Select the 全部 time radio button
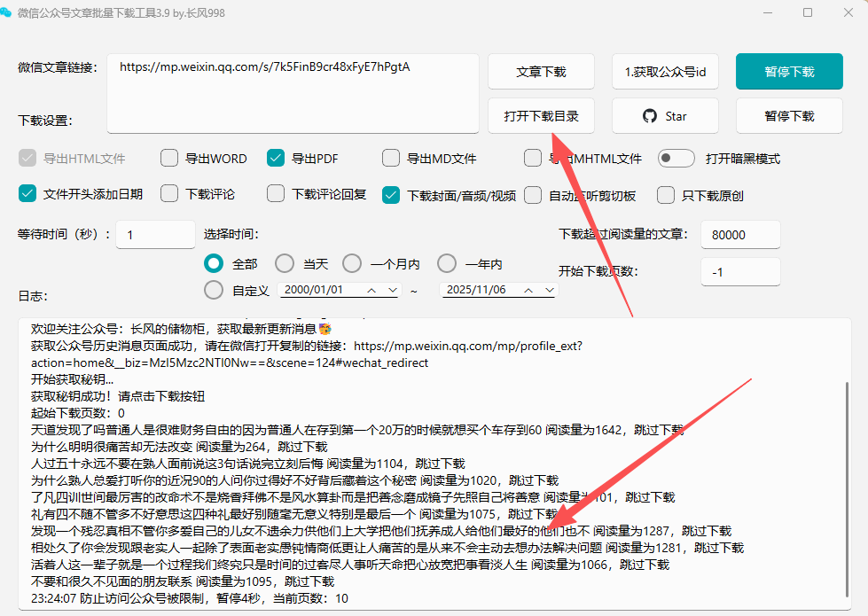 pos(214,263)
